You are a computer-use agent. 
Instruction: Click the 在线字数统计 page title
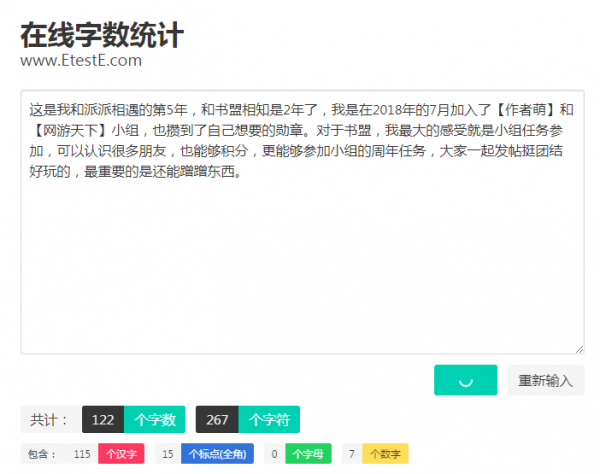coord(102,35)
